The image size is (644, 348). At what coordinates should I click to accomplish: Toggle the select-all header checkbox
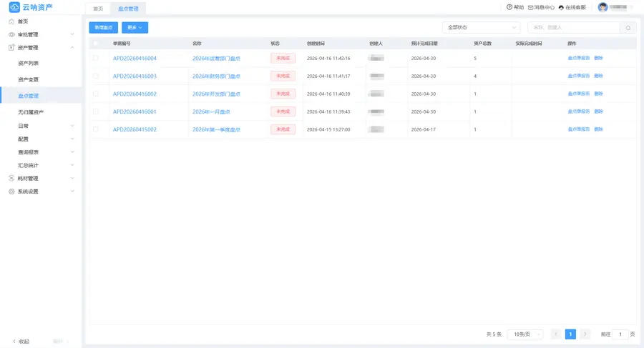click(x=96, y=43)
